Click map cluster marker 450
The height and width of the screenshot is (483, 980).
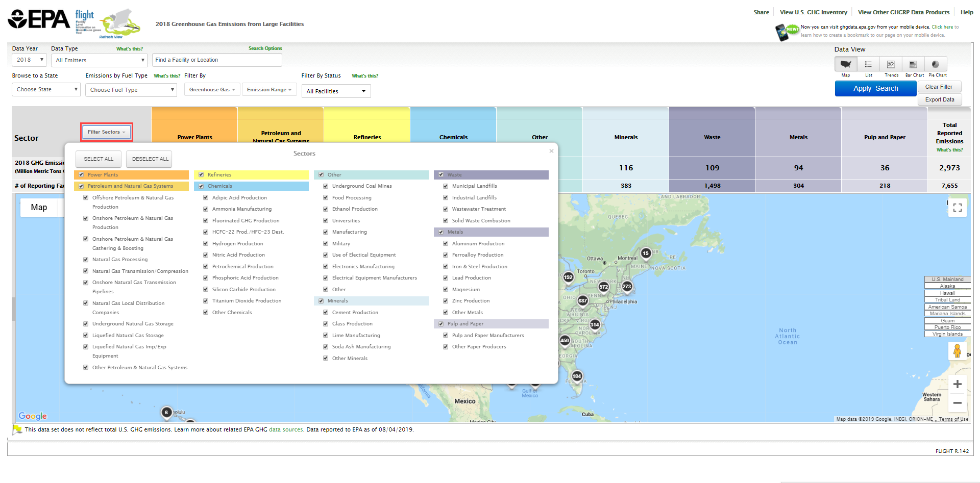tap(565, 341)
